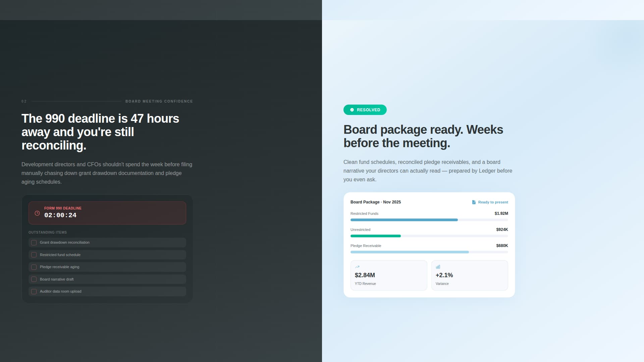Click the $1.92M restricted funds value
This screenshot has height=362, width=644.
pos(501,214)
